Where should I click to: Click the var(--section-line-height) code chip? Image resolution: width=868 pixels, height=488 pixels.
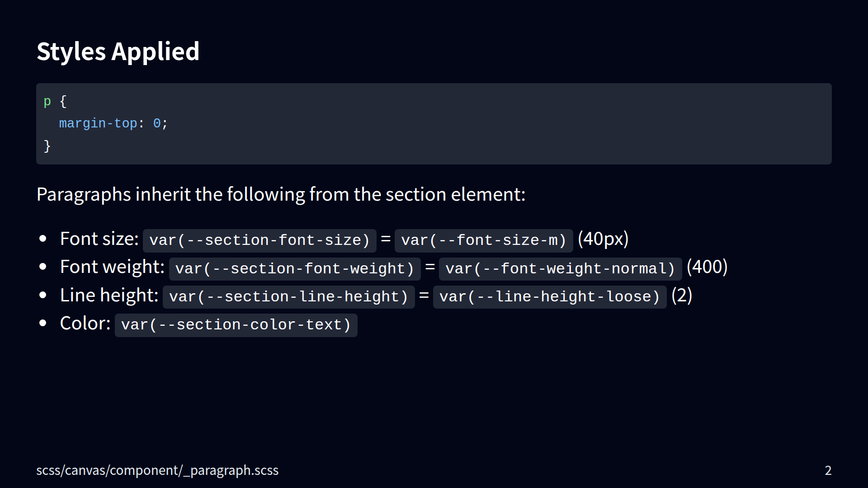click(x=288, y=297)
